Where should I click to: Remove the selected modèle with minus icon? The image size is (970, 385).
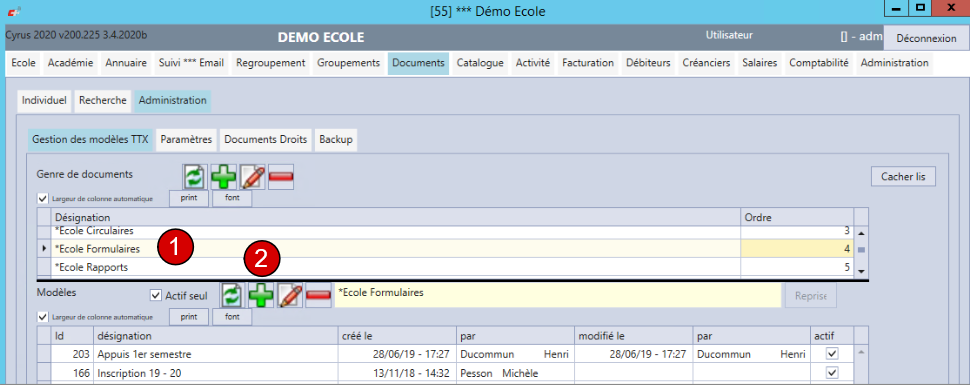tap(319, 295)
